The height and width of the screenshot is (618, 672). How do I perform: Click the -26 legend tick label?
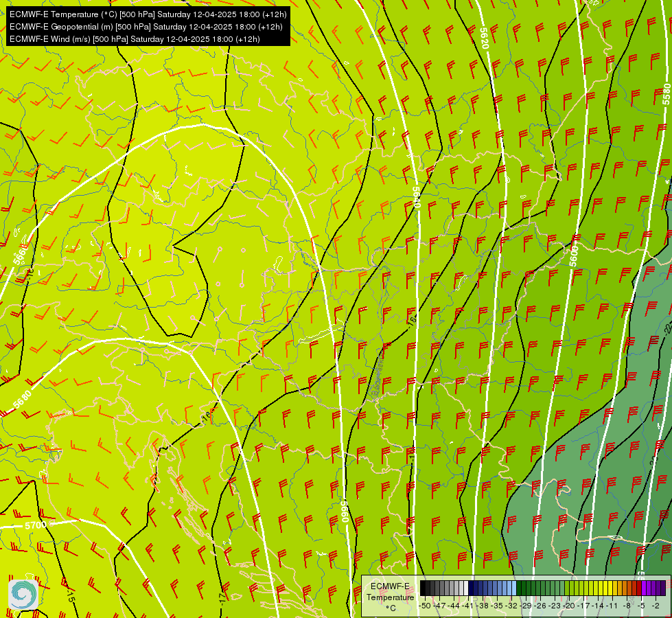click(540, 606)
